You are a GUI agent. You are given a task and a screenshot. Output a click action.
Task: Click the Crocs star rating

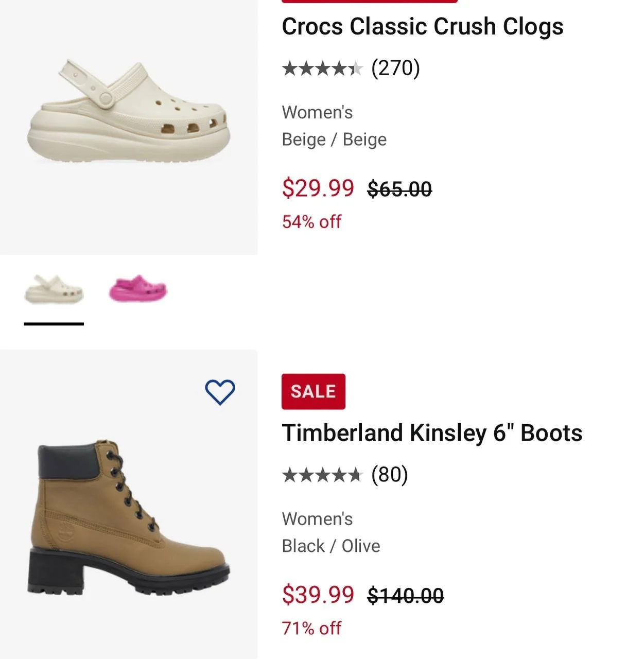coord(322,68)
